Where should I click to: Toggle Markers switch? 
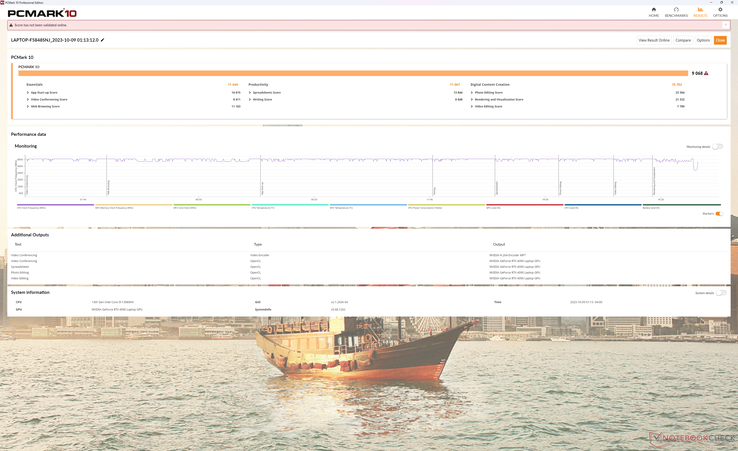(x=719, y=214)
